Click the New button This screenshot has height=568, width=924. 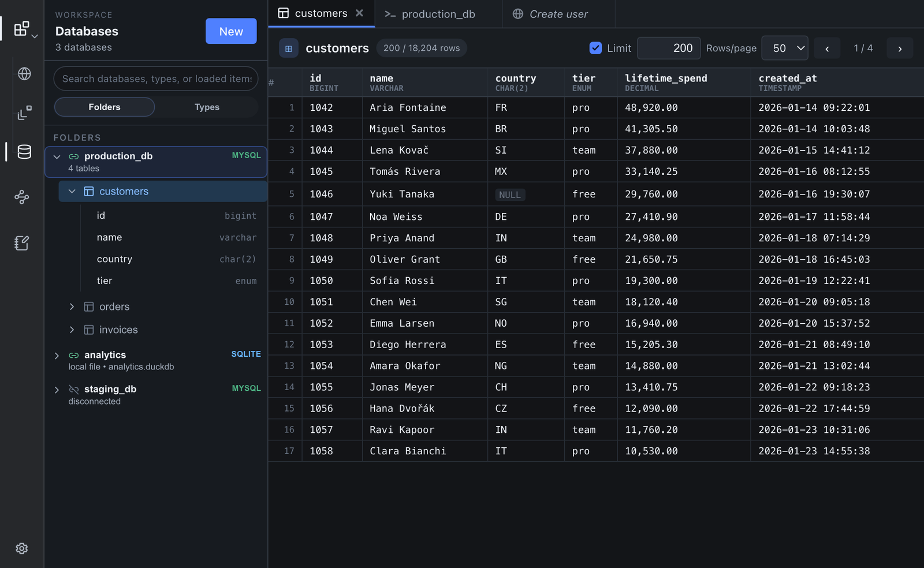coord(231,31)
